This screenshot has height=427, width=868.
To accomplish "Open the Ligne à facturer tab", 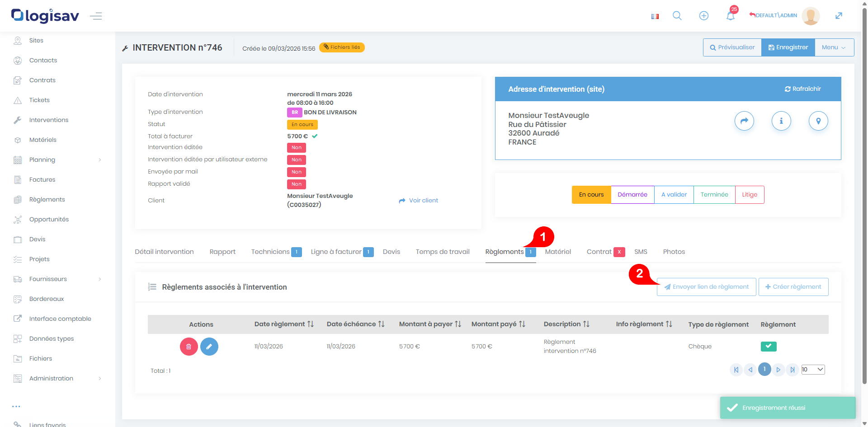I will (336, 252).
